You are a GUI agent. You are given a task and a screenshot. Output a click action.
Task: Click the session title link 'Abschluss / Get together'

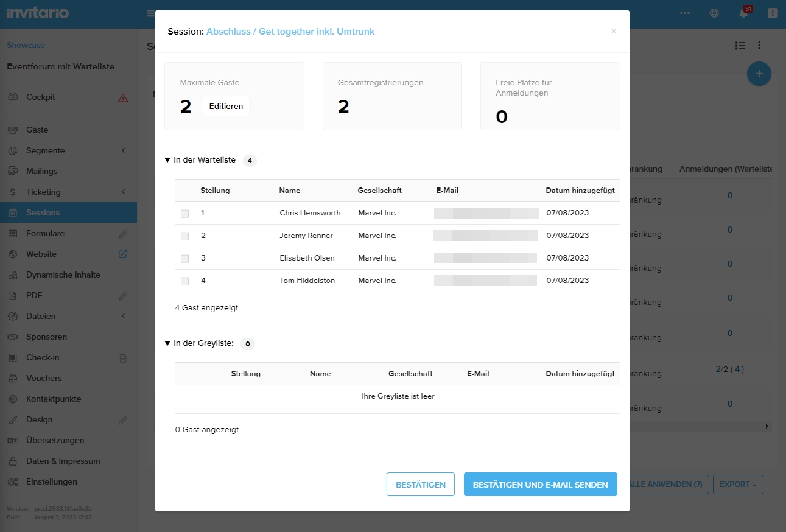(290, 32)
